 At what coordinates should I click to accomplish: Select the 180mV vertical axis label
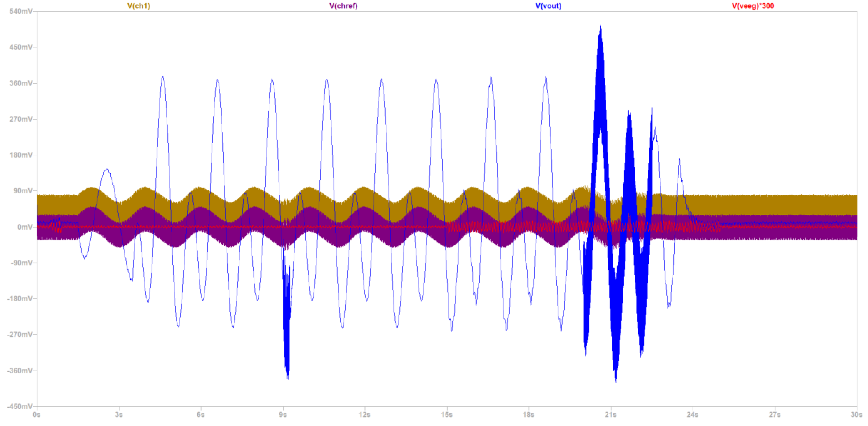tap(21, 155)
